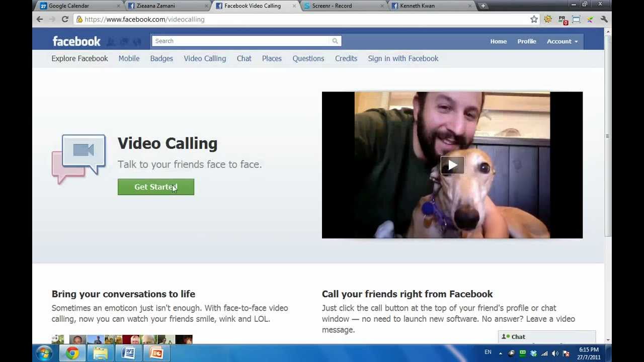Viewport: 644px width, 362px height.
Task: Open notifications globe icon in Facebook header
Action: click(x=137, y=41)
